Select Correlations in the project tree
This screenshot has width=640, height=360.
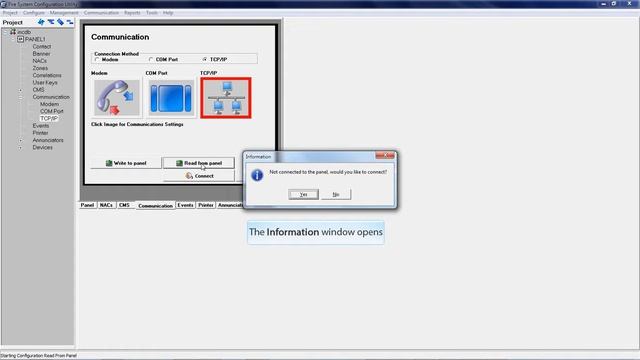click(47, 76)
